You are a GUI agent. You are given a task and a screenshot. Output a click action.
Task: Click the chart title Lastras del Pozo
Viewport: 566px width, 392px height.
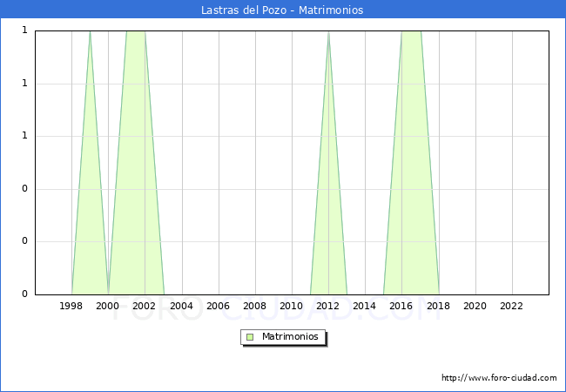(x=283, y=10)
